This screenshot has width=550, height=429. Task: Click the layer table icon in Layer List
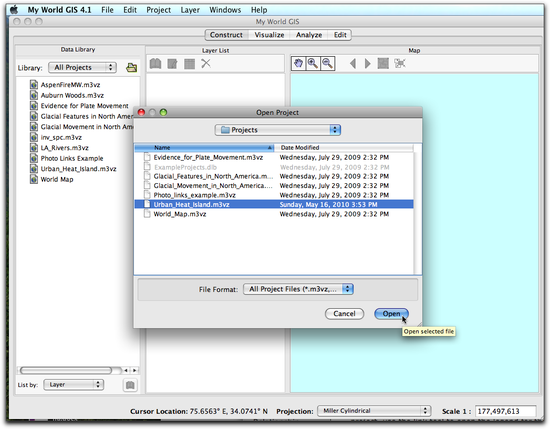[x=189, y=64]
